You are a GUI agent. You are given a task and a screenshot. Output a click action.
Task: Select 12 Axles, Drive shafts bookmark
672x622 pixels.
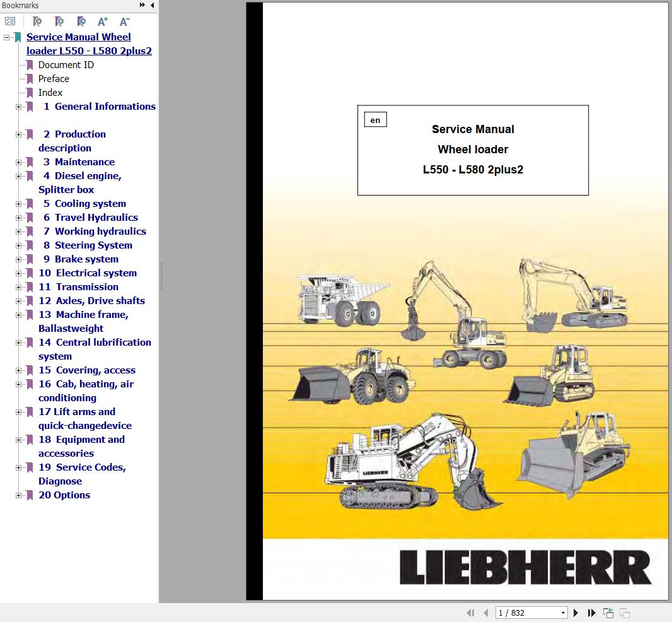click(91, 301)
